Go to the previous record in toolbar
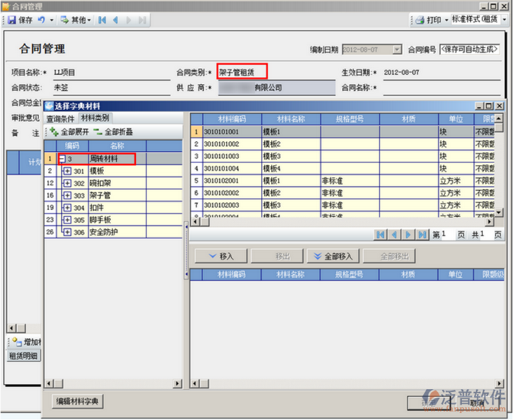The image size is (513, 420). [x=115, y=20]
